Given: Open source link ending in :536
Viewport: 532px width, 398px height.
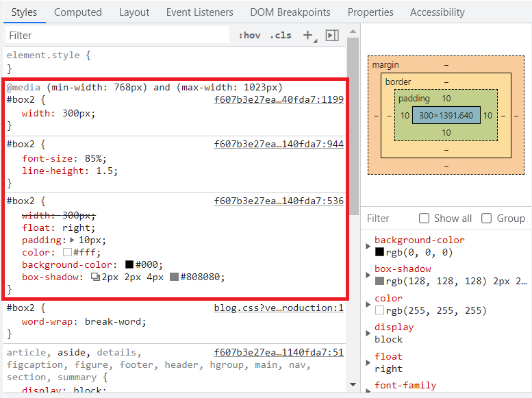Looking at the screenshot, I should [279, 201].
